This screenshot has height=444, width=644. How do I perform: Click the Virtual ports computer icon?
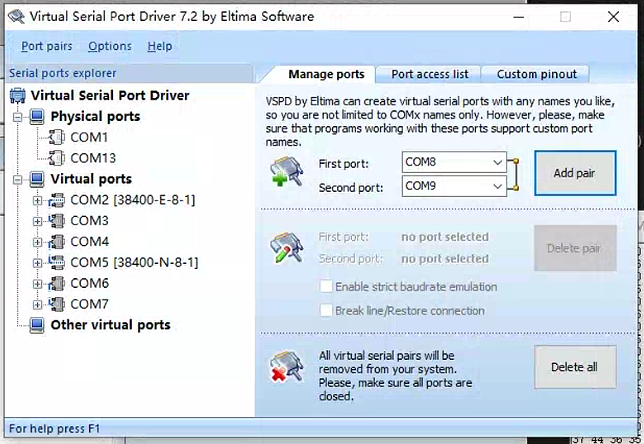[x=37, y=179]
